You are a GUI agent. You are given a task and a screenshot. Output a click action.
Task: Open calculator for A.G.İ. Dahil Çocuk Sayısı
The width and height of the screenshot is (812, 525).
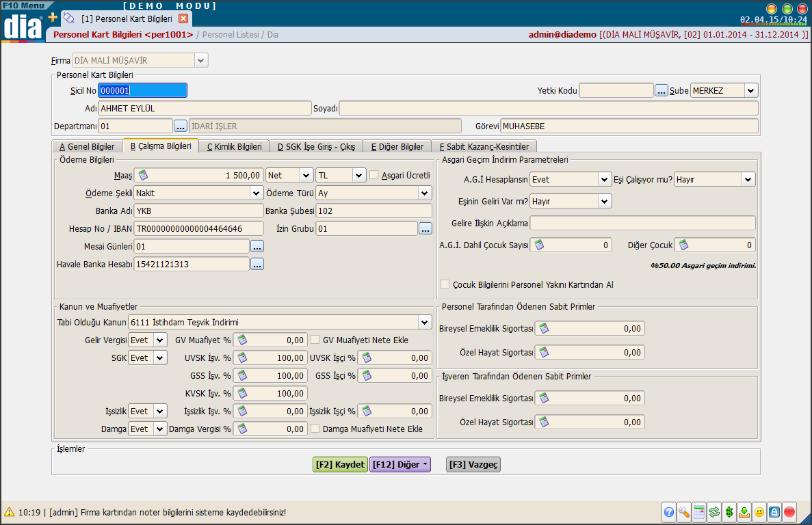[x=539, y=245]
